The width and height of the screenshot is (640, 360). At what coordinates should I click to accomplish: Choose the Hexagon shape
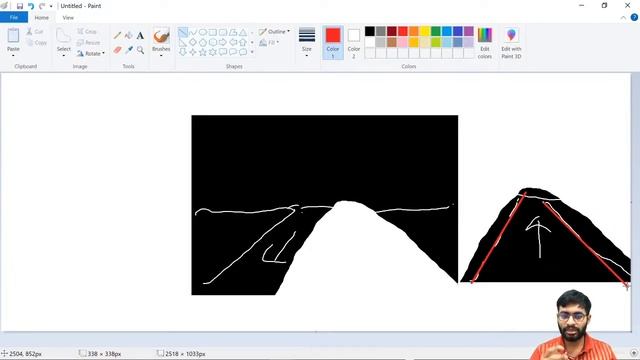coord(213,42)
